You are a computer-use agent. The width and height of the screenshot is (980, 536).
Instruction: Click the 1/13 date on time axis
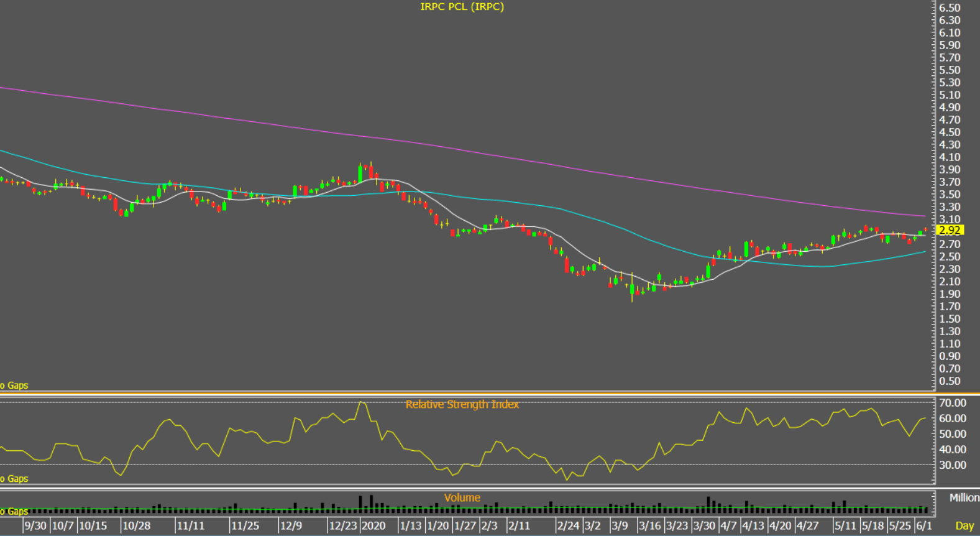coord(410,526)
